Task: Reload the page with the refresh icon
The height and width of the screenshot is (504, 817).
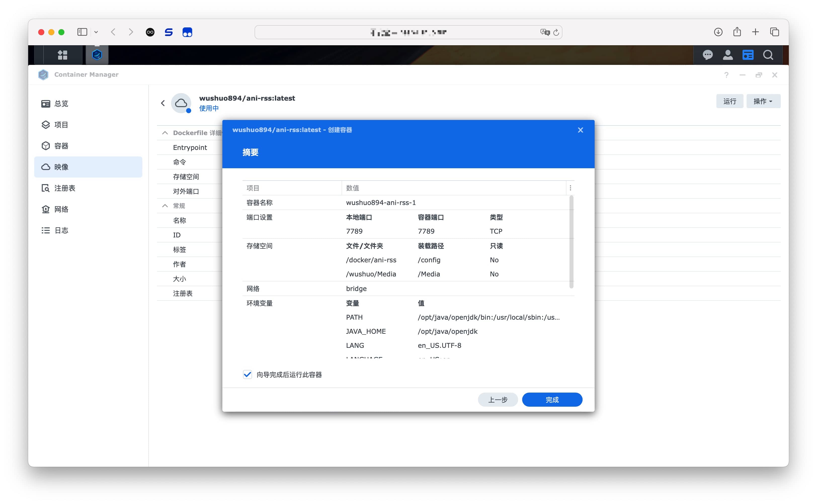Action: click(x=556, y=33)
